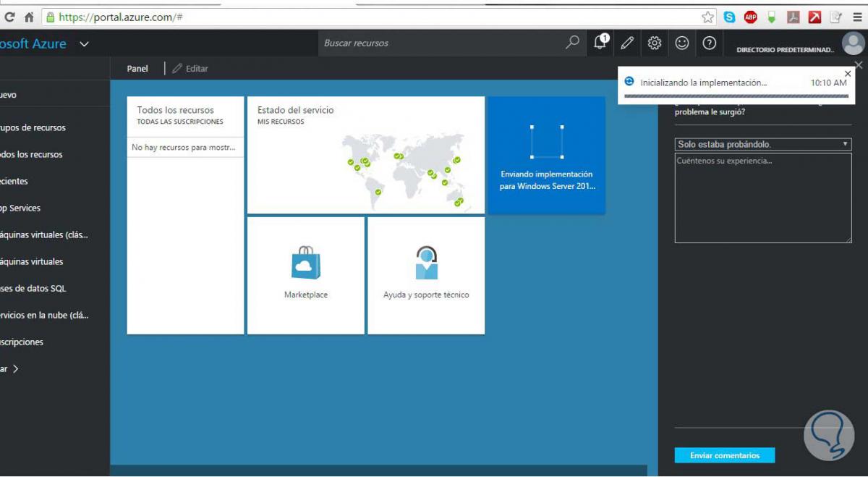This screenshot has height=477, width=868.
Task: Click the MIS RECURSOS subtitle
Action: (x=281, y=122)
